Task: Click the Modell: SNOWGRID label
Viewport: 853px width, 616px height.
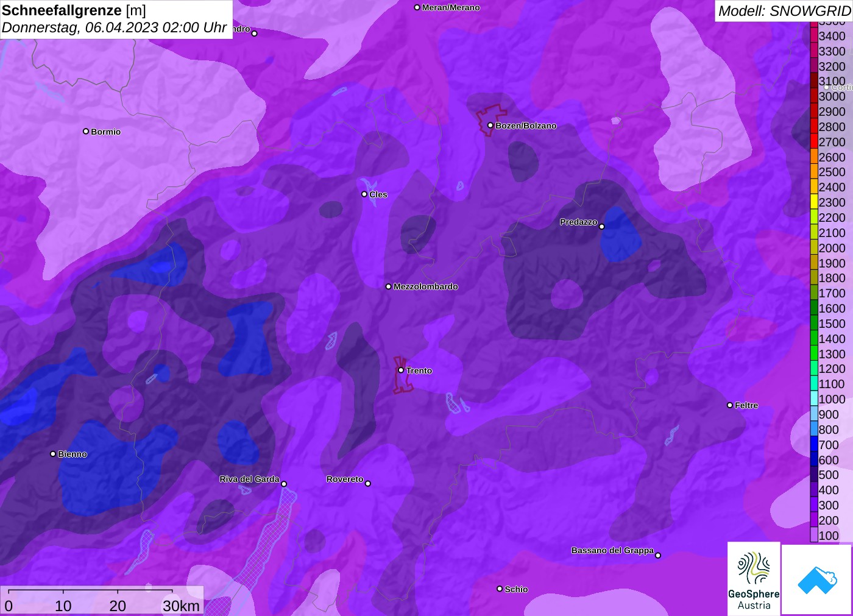Action: pyautogui.click(x=784, y=11)
